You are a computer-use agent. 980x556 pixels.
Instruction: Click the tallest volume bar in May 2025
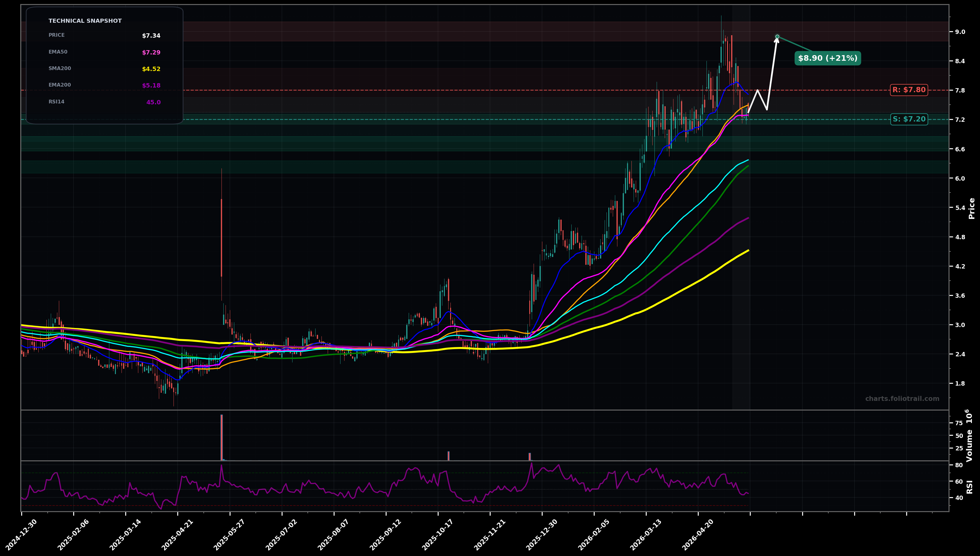tap(221, 438)
